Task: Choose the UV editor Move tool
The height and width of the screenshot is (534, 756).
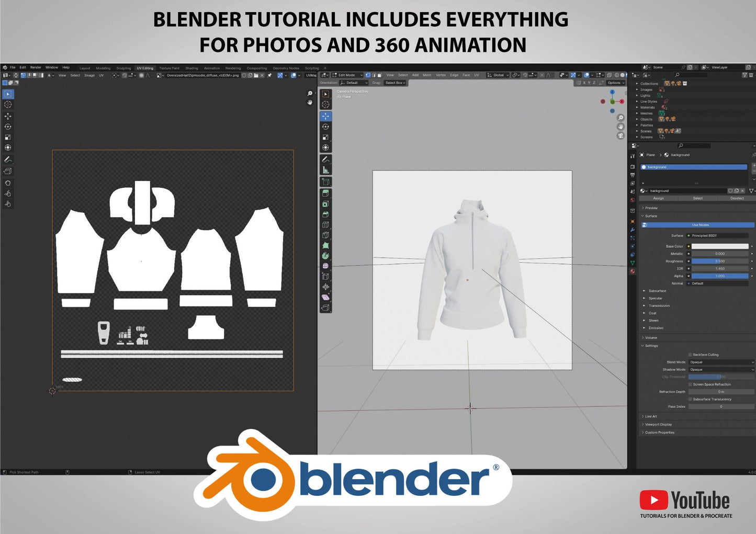Action: pos(8,116)
